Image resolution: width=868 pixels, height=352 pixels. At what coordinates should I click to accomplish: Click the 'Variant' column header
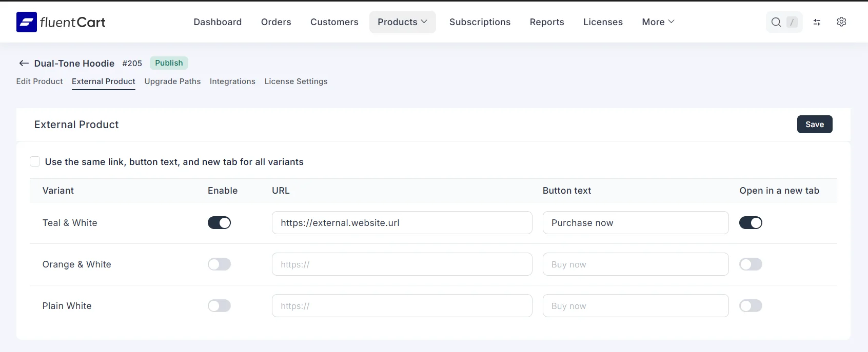(58, 191)
